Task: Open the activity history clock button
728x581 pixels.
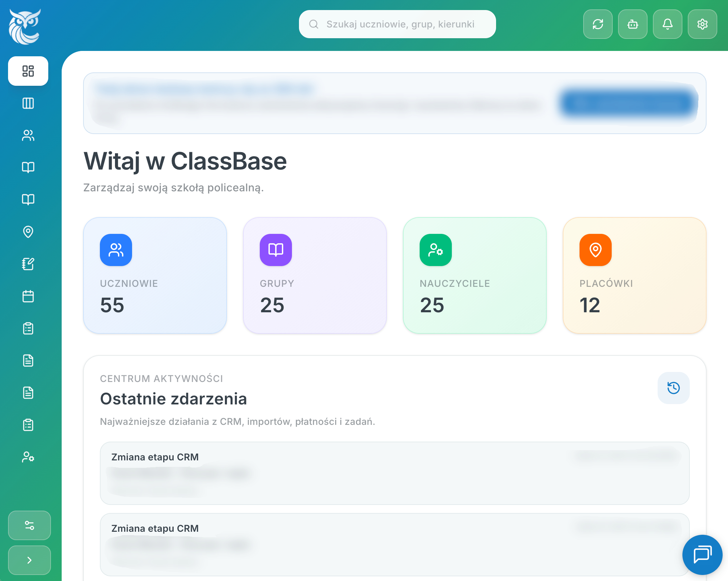Action: (673, 388)
